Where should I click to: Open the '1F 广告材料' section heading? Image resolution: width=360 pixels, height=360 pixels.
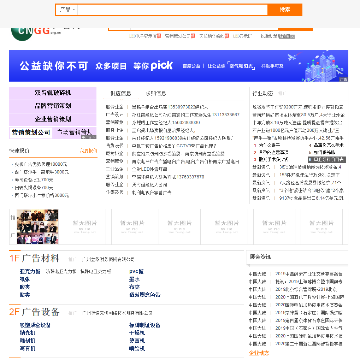pos(34,258)
